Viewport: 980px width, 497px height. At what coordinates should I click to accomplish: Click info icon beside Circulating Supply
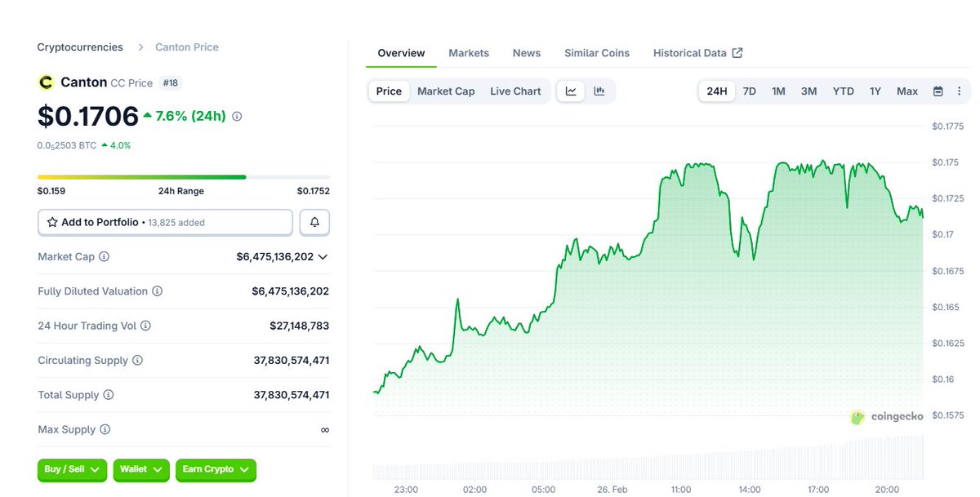(137, 360)
